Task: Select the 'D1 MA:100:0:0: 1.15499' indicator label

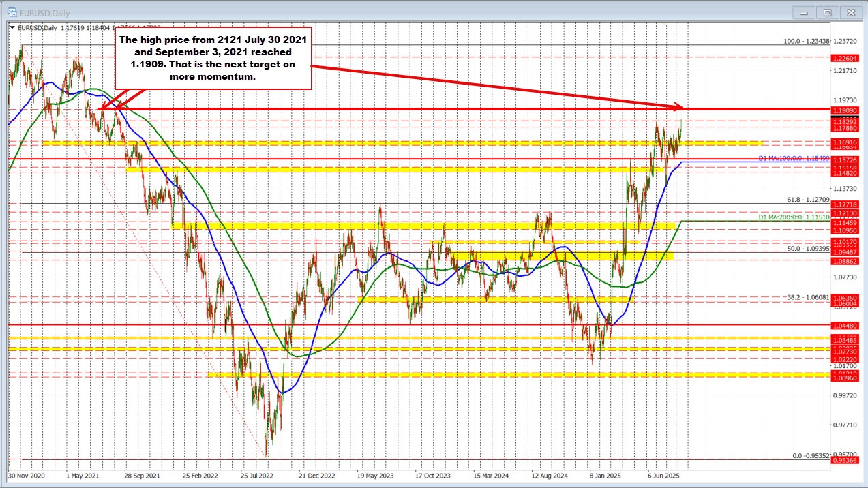Action: [794, 158]
